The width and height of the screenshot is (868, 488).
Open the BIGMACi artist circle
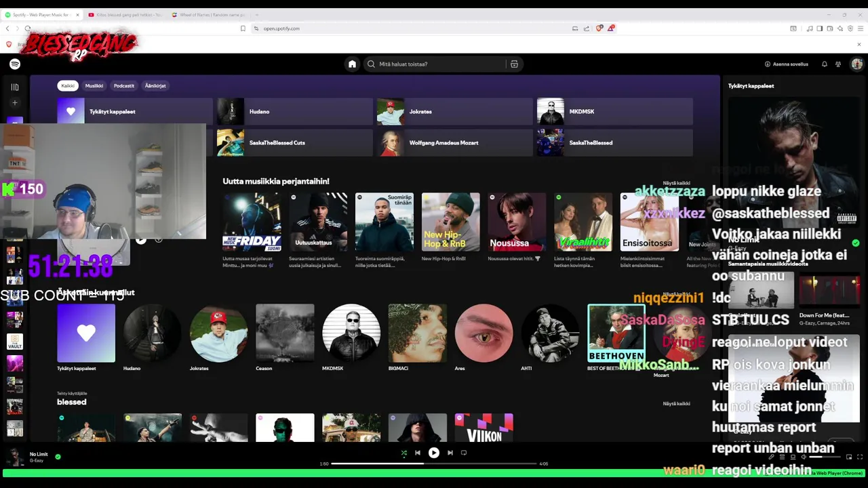coord(418,333)
